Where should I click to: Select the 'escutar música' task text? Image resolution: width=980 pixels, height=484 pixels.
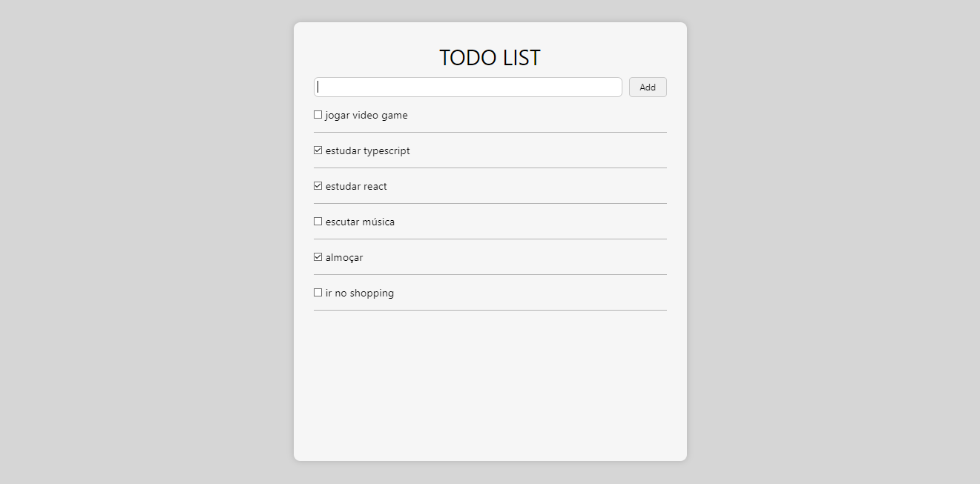coord(360,222)
